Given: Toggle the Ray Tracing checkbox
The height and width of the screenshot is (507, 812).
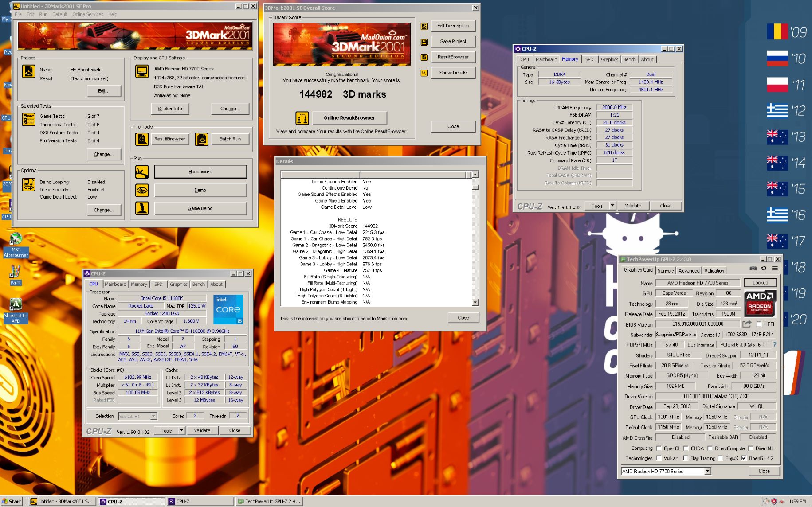Looking at the screenshot, I should tap(686, 458).
